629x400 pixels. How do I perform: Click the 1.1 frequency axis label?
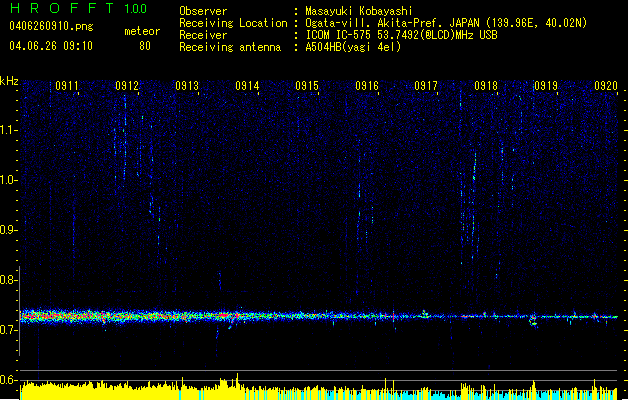point(8,130)
